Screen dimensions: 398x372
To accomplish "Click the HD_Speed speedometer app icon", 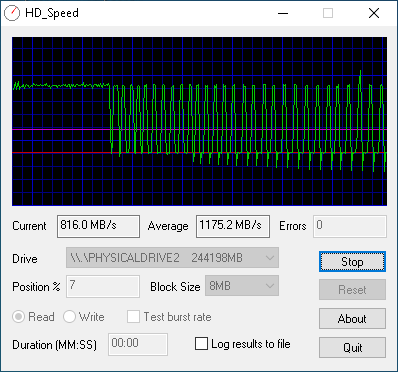I will click(12, 13).
